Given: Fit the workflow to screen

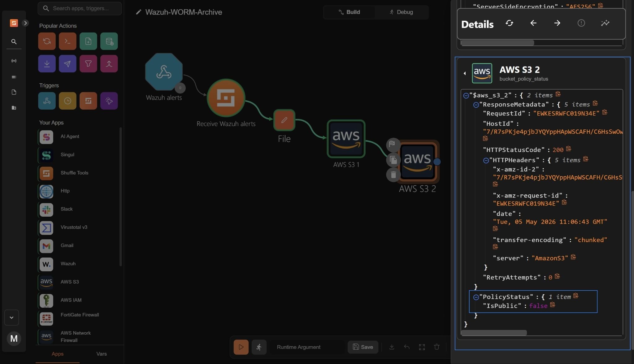Looking at the screenshot, I should click(422, 347).
